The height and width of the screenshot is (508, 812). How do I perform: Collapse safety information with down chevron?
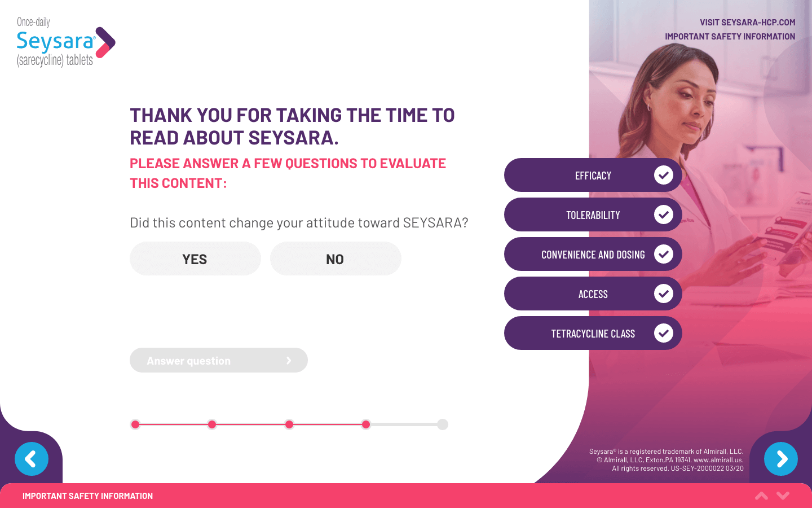(x=783, y=496)
